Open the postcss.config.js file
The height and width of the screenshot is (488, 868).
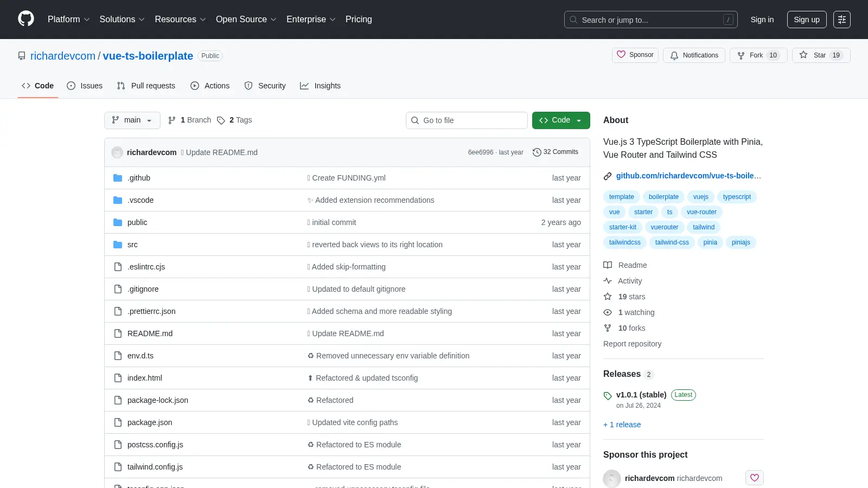click(155, 445)
